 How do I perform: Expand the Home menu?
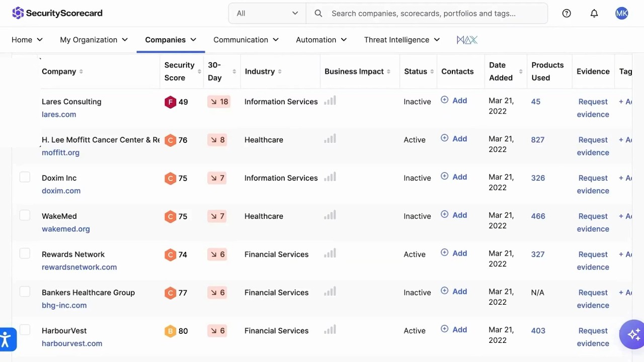[27, 40]
